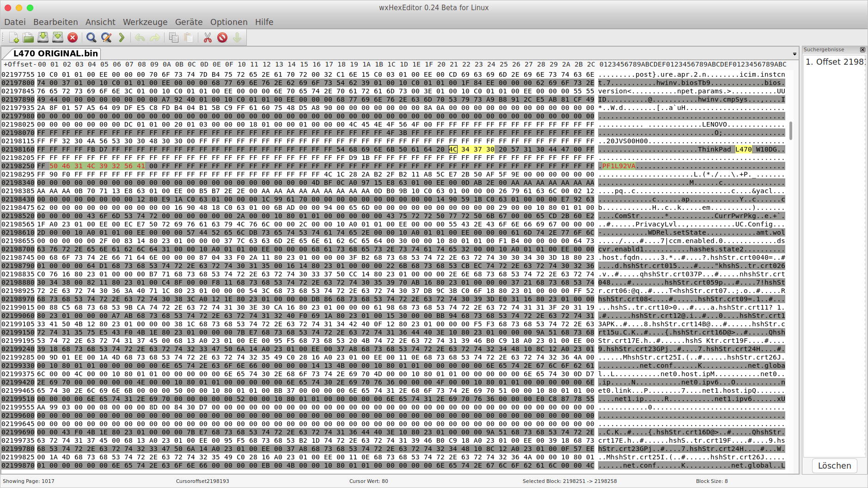Open the Ansicht menu

click(100, 22)
